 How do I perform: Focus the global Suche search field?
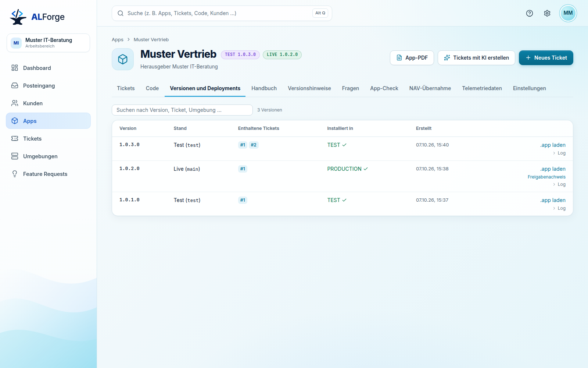pos(222,13)
